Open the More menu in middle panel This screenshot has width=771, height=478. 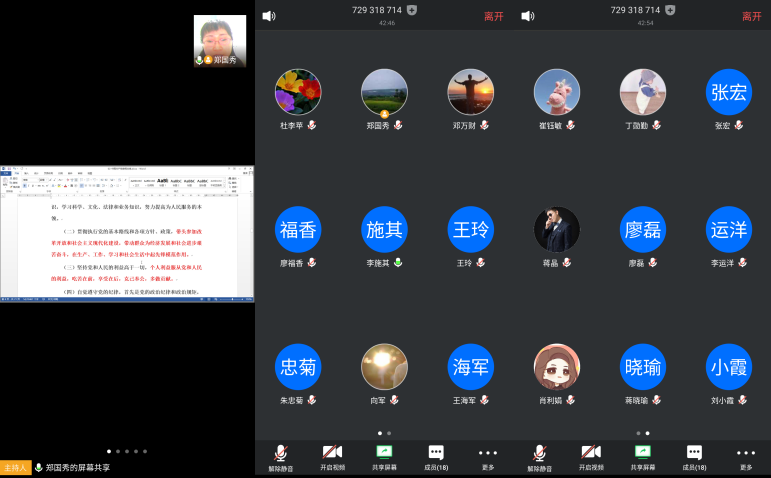point(488,457)
